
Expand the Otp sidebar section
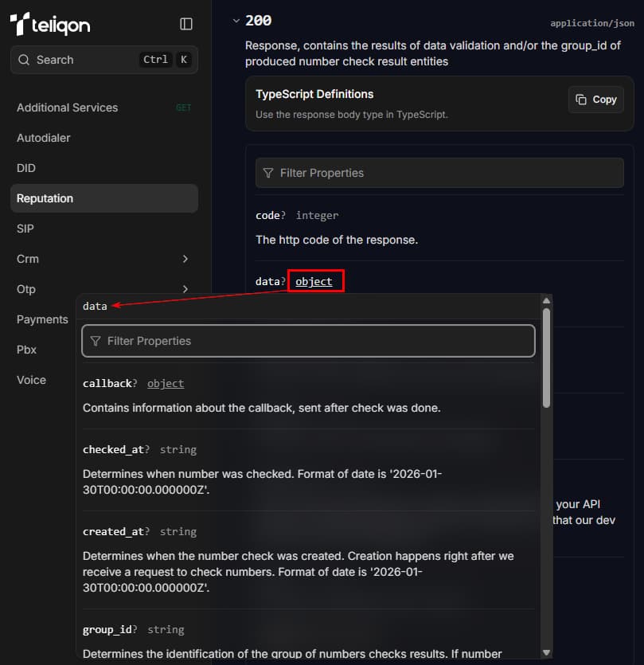pos(185,289)
